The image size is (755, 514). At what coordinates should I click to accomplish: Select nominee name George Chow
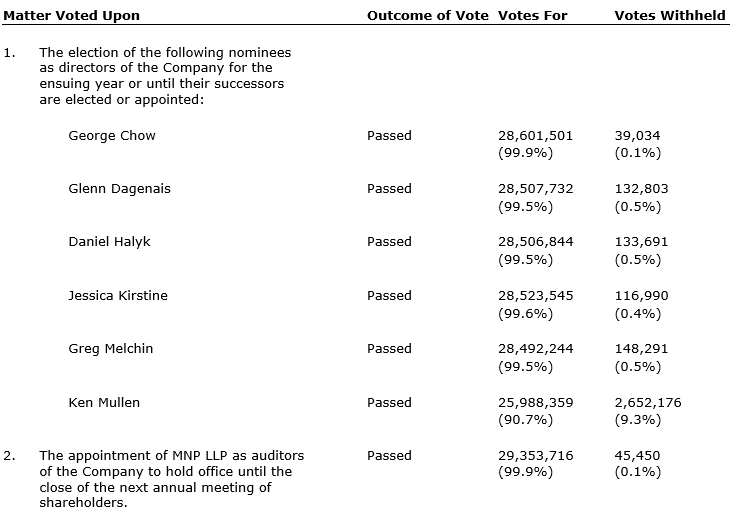pos(112,135)
